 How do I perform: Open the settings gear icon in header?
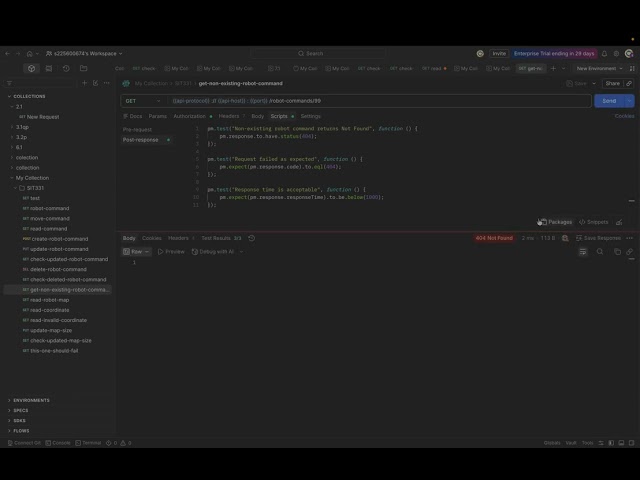coord(616,53)
